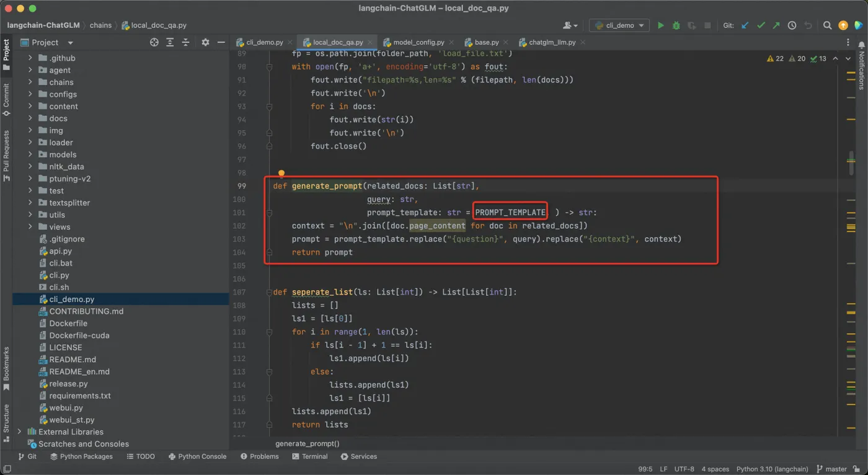Open the Pull Requests side panel
This screenshot has height=475, width=868.
coord(6,156)
